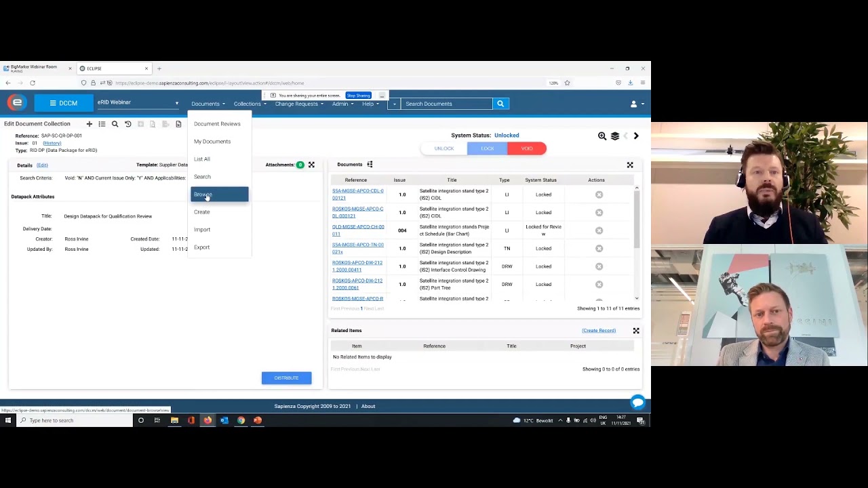Set system status to LOCK
Image resolution: width=868 pixels, height=488 pixels.
click(487, 148)
